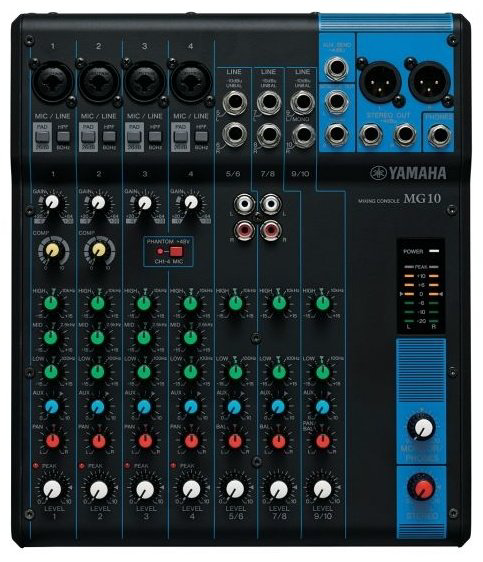483x562 pixels.
Task: Toggle the PAD switch on channel 4
Action: click(x=180, y=137)
